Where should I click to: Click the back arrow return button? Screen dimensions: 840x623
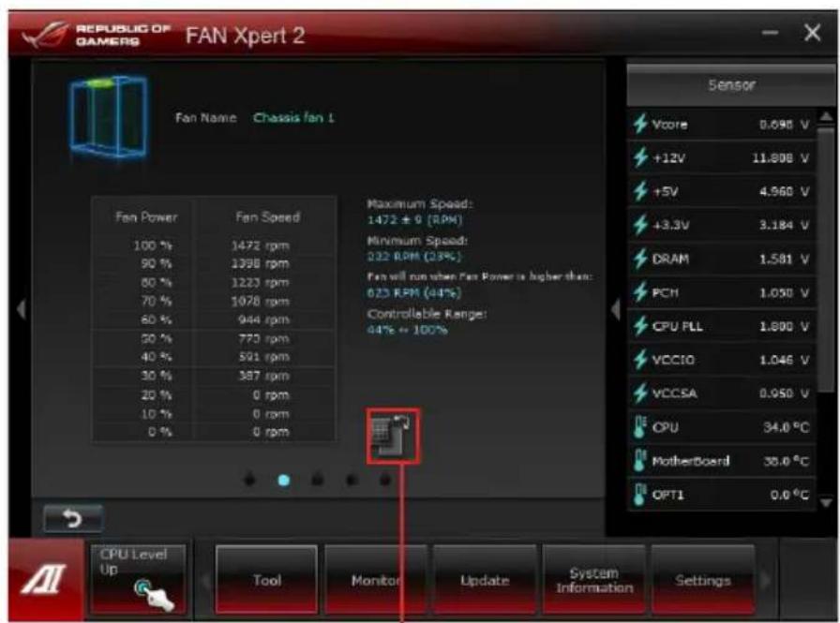click(x=73, y=517)
